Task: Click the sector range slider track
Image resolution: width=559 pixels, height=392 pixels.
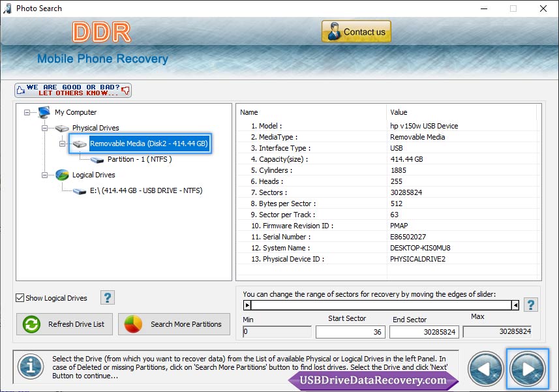Action: 381,305
